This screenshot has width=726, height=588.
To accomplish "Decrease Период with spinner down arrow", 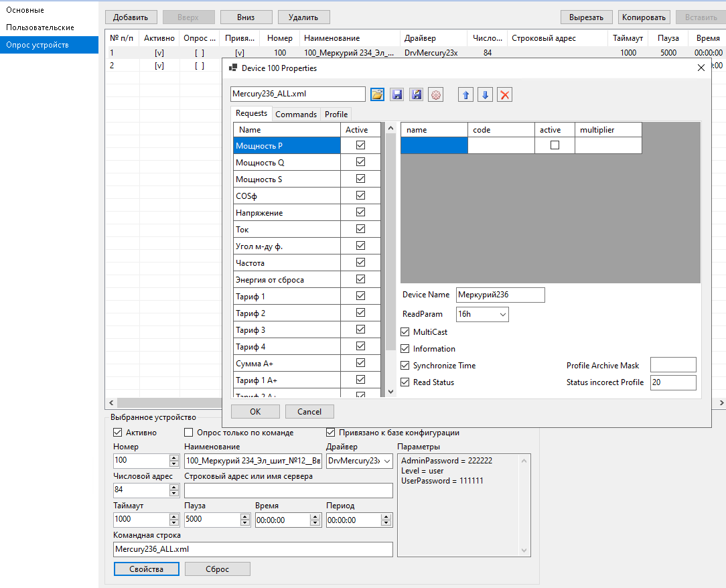I will click(x=386, y=523).
